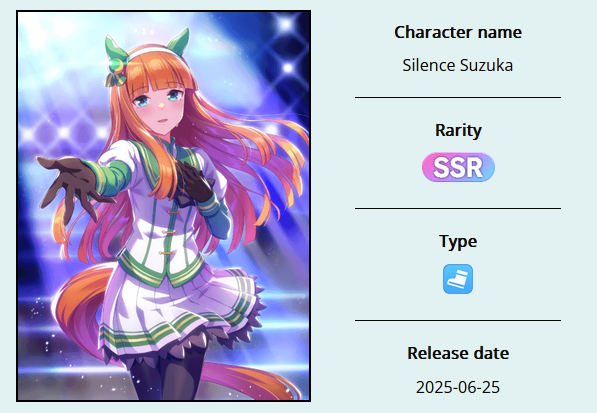
Task: Click the character's face in the card image
Action: (161, 108)
